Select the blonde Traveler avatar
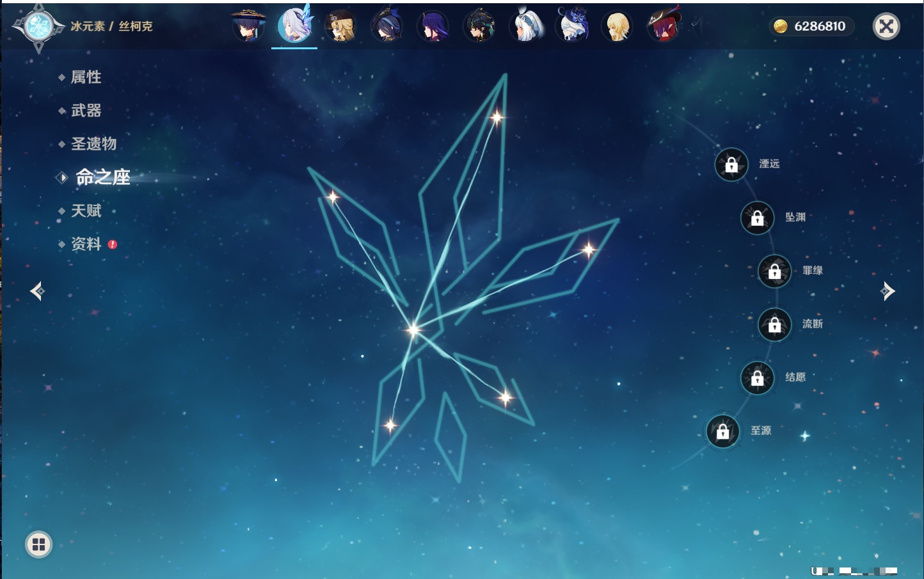This screenshot has width=924, height=579. pos(617,26)
